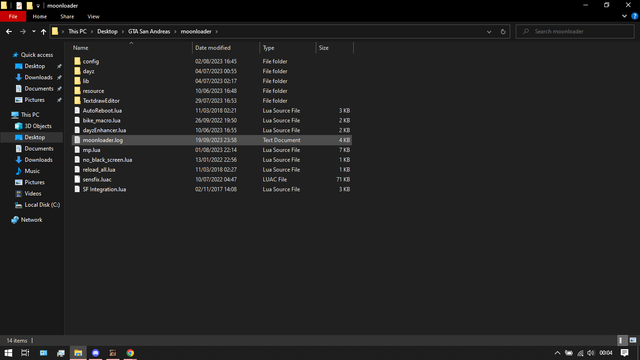Open pinned Documents under Quick access
This screenshot has height=360, width=640.
(39, 89)
